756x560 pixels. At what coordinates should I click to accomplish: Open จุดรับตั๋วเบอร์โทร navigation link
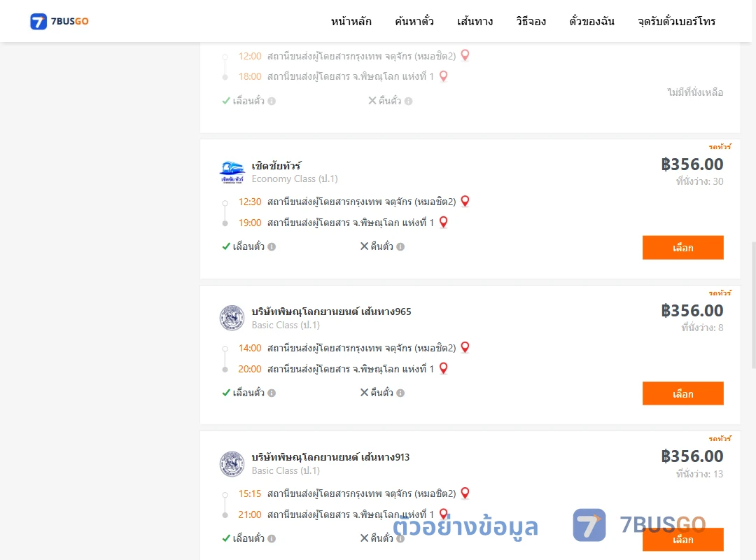point(676,21)
